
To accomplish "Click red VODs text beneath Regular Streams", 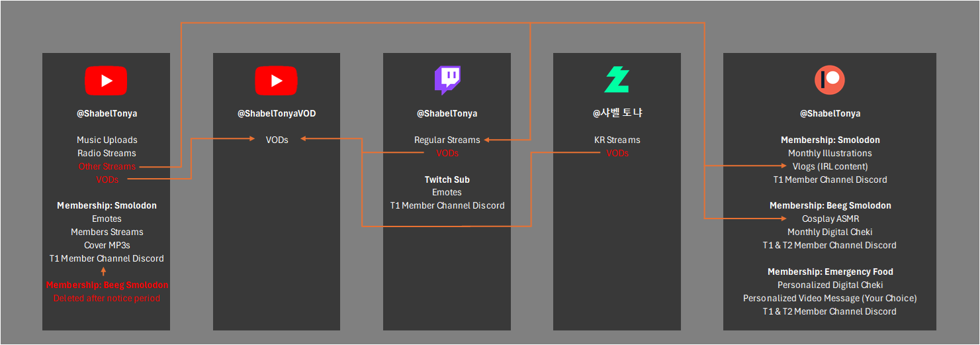I will [447, 153].
